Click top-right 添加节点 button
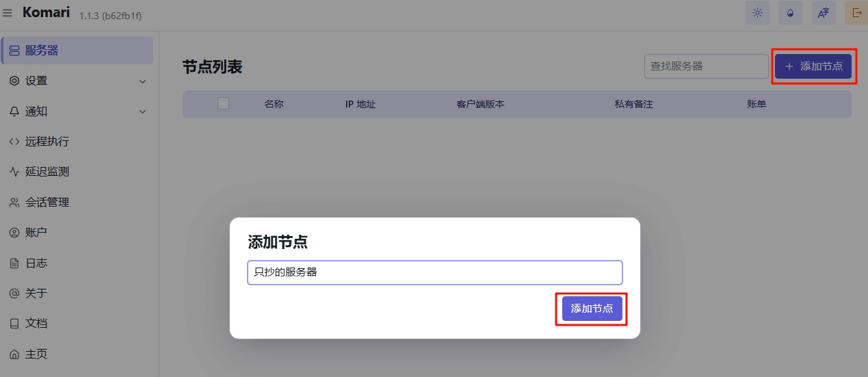Viewport: 868px width, 377px height. click(813, 66)
